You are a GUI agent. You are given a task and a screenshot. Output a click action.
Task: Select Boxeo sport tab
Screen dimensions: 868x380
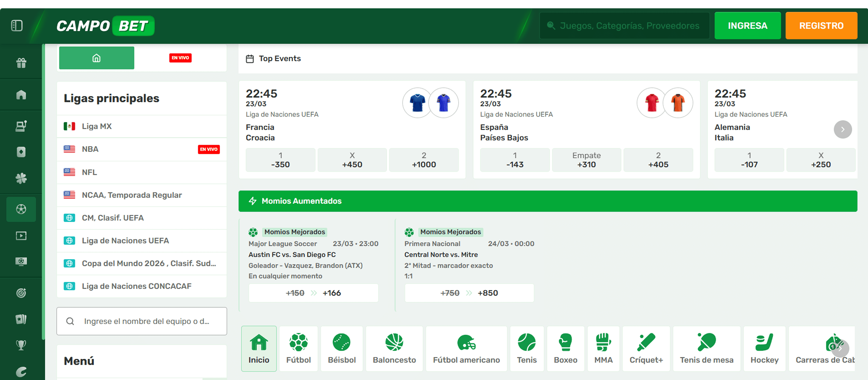565,349
